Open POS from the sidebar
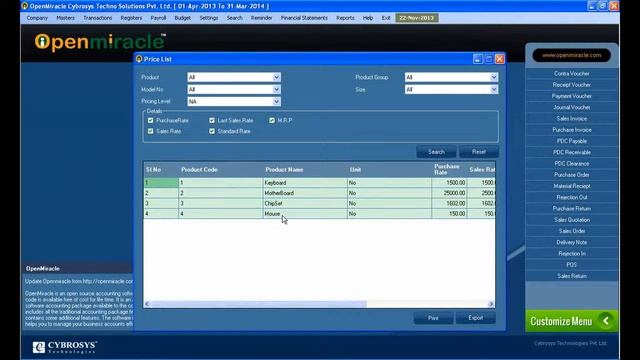Viewport: 640px width, 360px height. coord(571,265)
